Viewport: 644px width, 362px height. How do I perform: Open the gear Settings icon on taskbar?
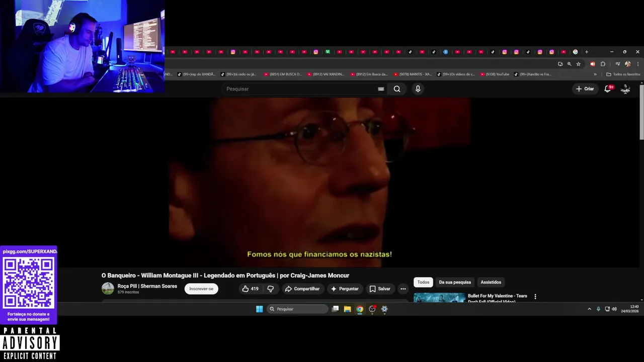pos(384,309)
